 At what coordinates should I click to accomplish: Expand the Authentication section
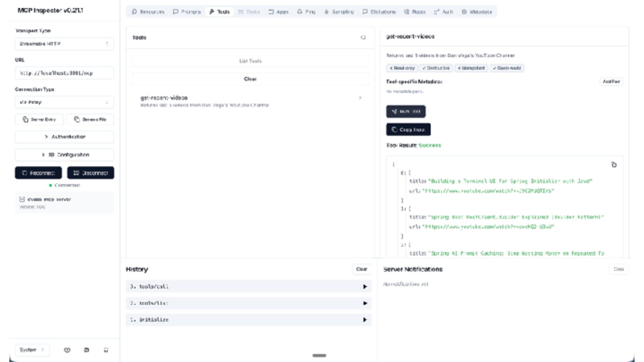click(64, 137)
